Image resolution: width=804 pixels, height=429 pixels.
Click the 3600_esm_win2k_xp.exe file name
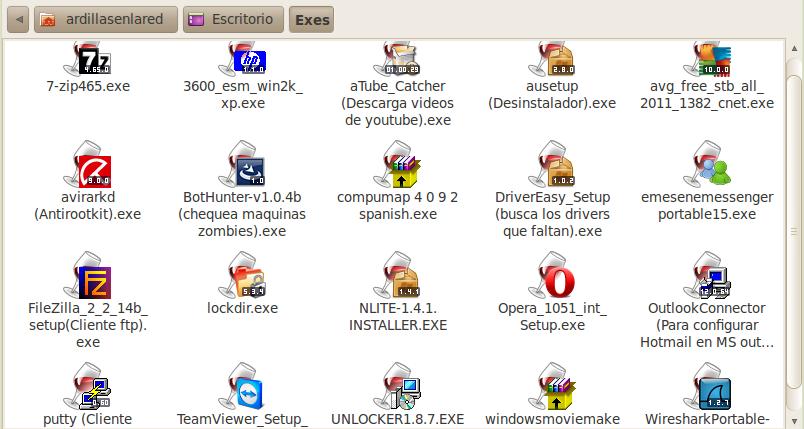243,94
